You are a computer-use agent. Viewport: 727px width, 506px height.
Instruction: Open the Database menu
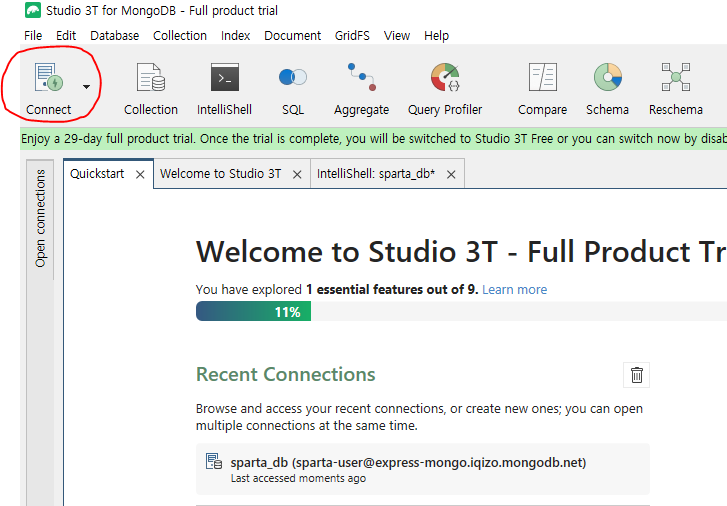(115, 36)
